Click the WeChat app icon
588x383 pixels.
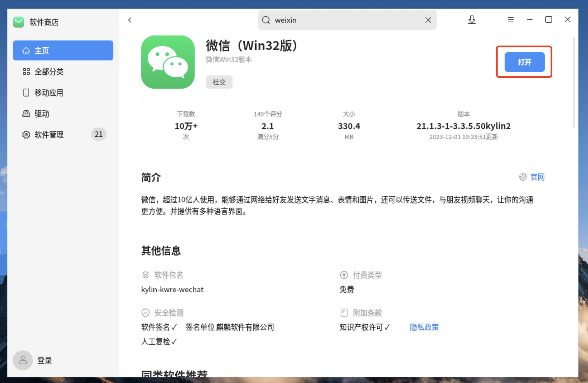coord(168,62)
